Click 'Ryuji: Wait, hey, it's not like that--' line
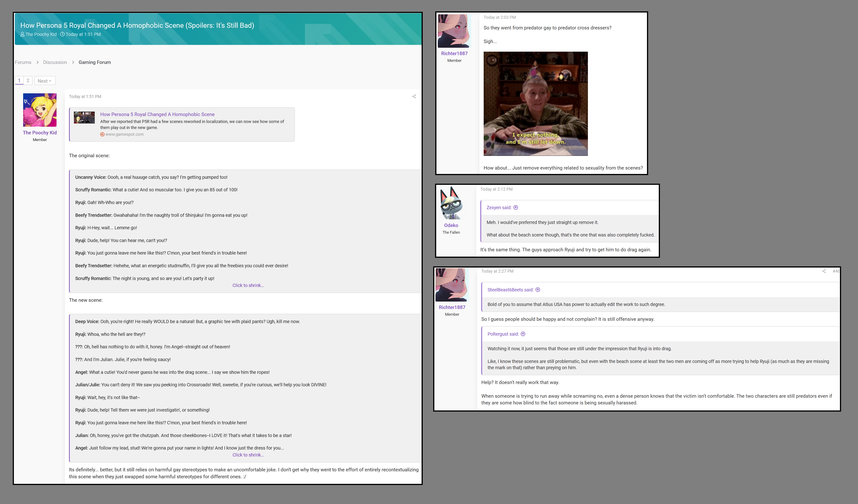This screenshot has height=504, width=858. [x=107, y=397]
